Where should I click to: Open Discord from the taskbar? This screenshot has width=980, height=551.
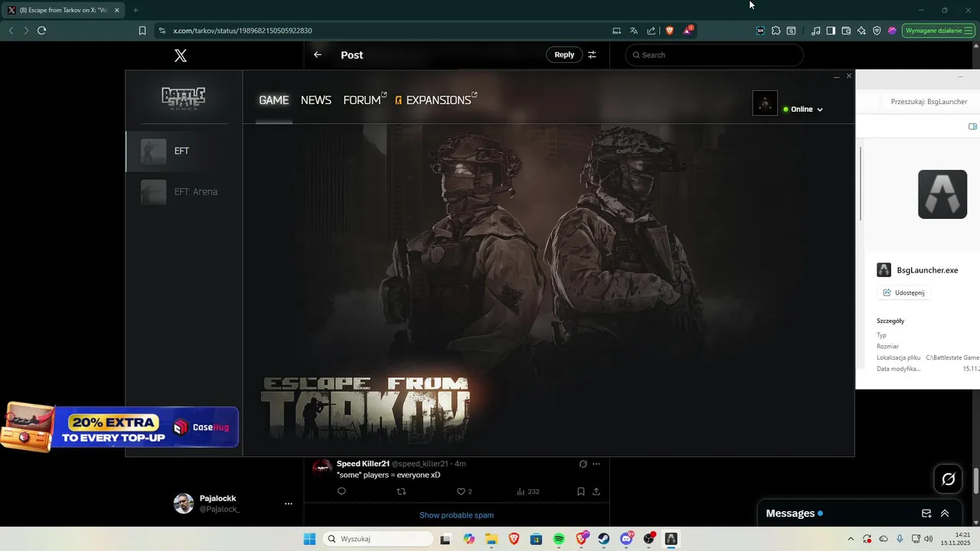coord(626,539)
